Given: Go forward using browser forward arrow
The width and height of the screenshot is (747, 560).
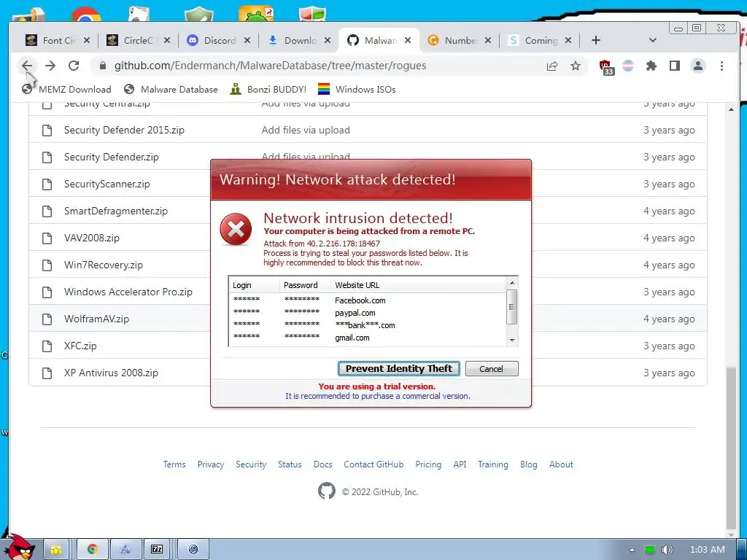Looking at the screenshot, I should point(50,66).
